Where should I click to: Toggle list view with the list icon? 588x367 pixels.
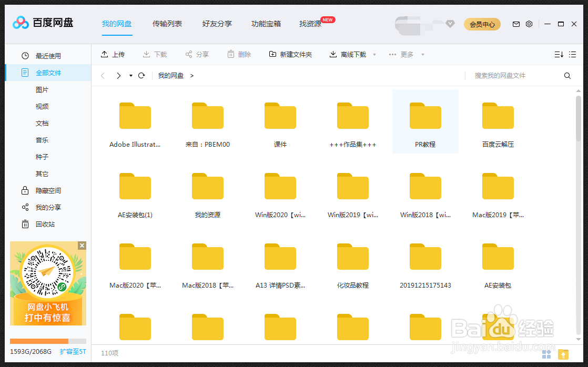(x=572, y=54)
